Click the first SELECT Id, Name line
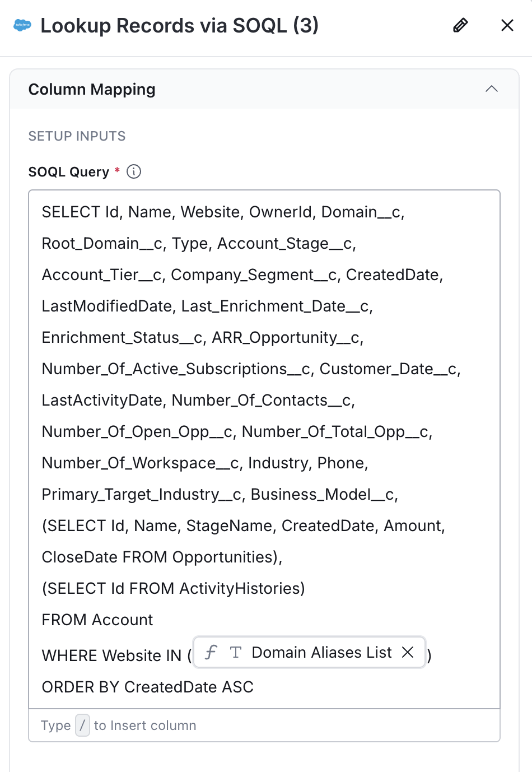Viewport: 532px width, 772px height. tap(223, 212)
